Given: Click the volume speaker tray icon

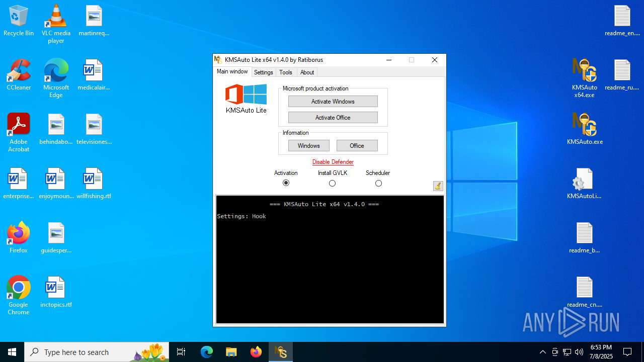Looking at the screenshot, I should point(579,352).
